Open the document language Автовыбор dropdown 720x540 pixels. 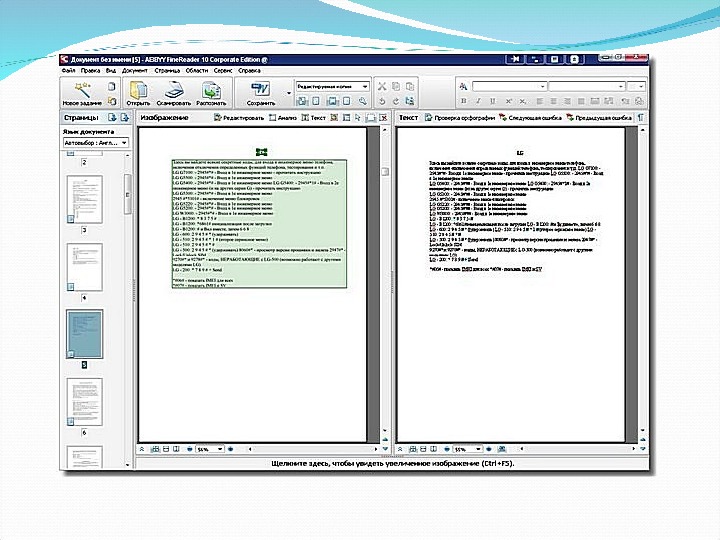point(96,143)
